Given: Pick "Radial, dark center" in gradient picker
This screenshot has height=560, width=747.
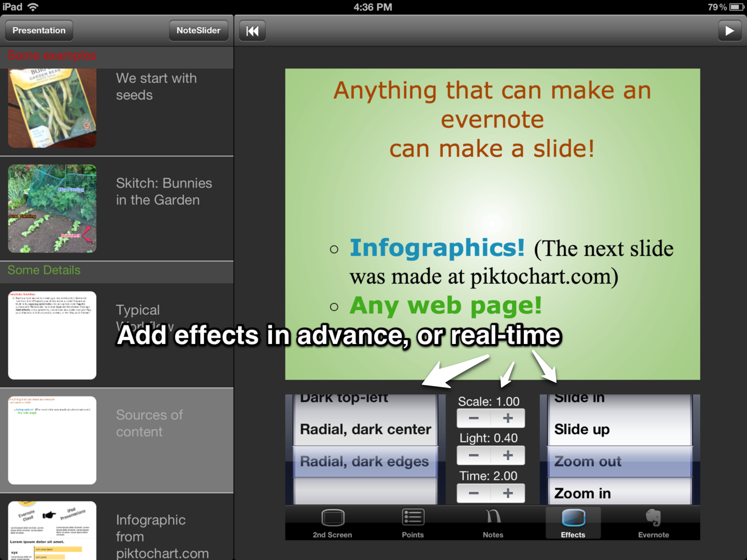Looking at the screenshot, I should click(x=365, y=430).
